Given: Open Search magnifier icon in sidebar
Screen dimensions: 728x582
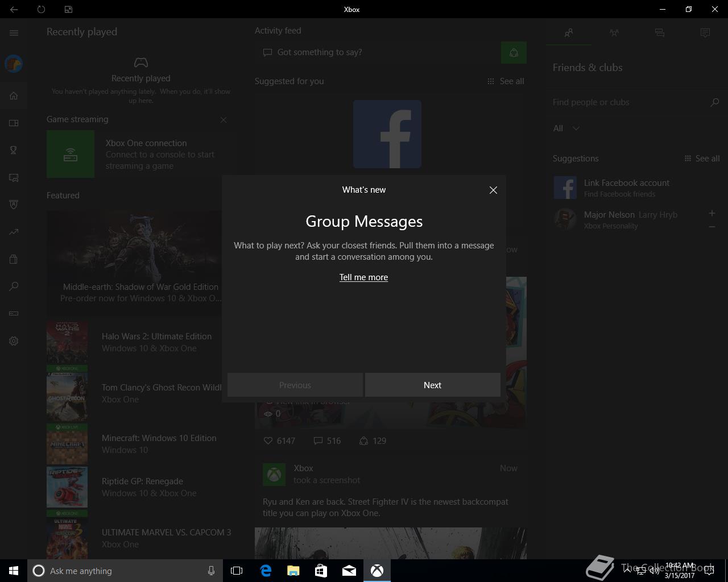Looking at the screenshot, I should point(14,286).
